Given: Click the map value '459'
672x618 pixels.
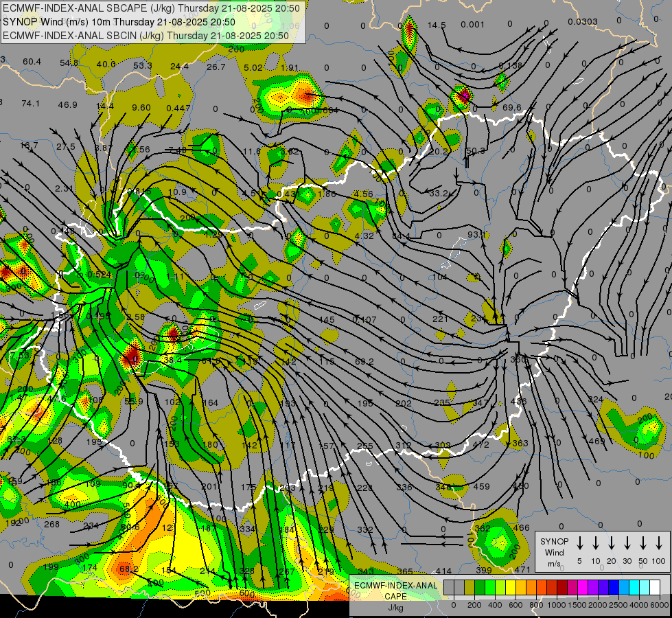Looking at the screenshot, I should coord(481,487).
